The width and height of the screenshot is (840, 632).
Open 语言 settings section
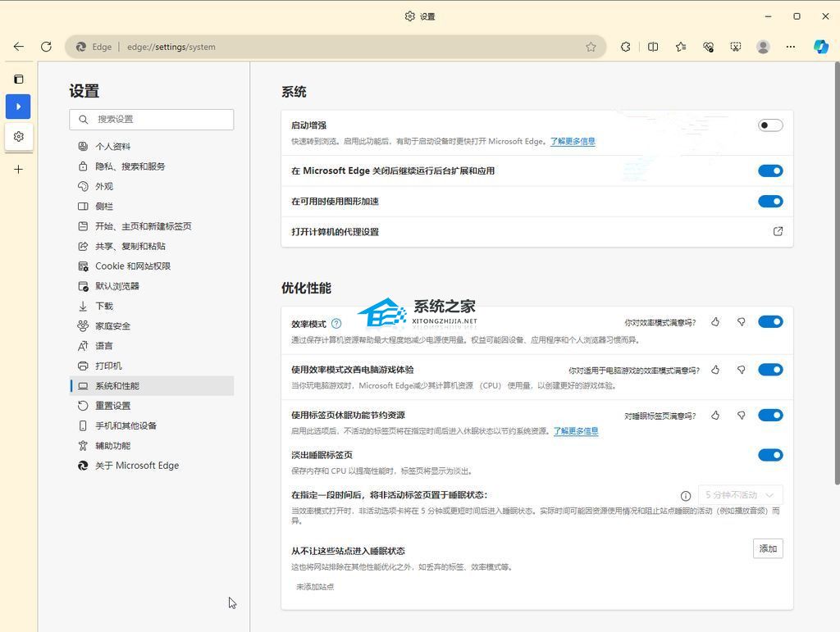(x=152, y=346)
